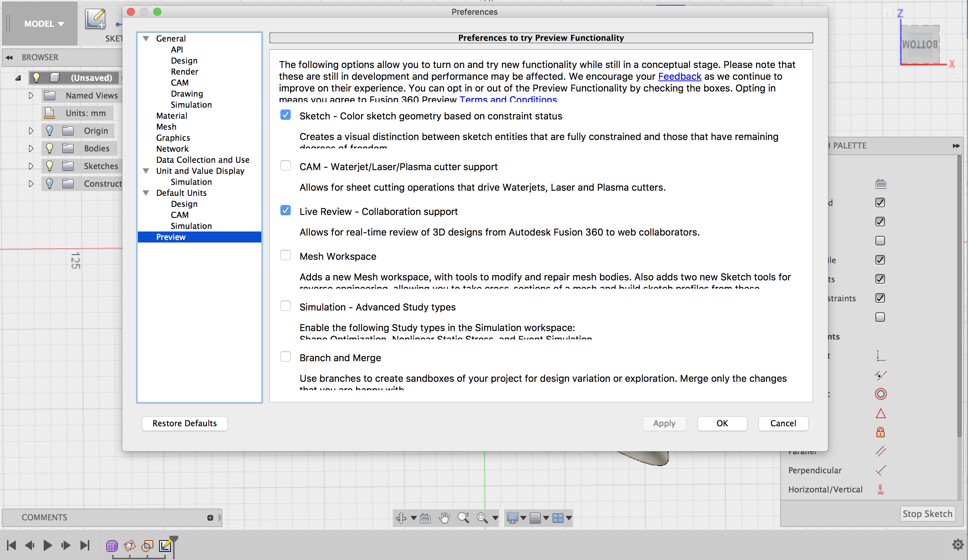This screenshot has width=968, height=560.
Task: Open the Terms and Conditions link
Action: 508,99
